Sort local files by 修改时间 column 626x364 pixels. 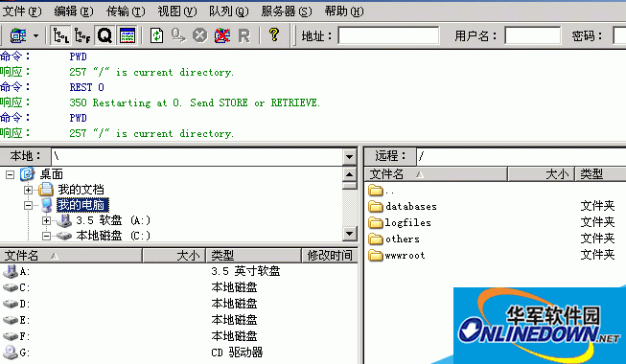pos(330,256)
